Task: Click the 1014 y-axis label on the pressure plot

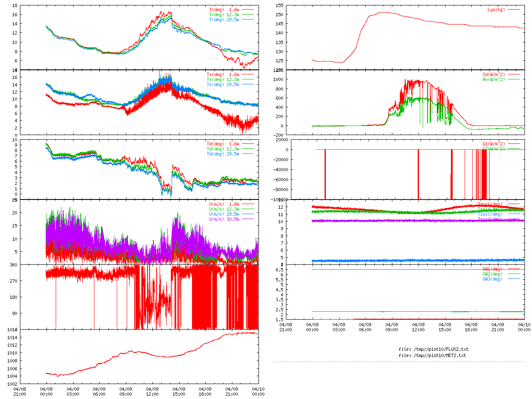Action: pyautogui.click(x=12, y=337)
